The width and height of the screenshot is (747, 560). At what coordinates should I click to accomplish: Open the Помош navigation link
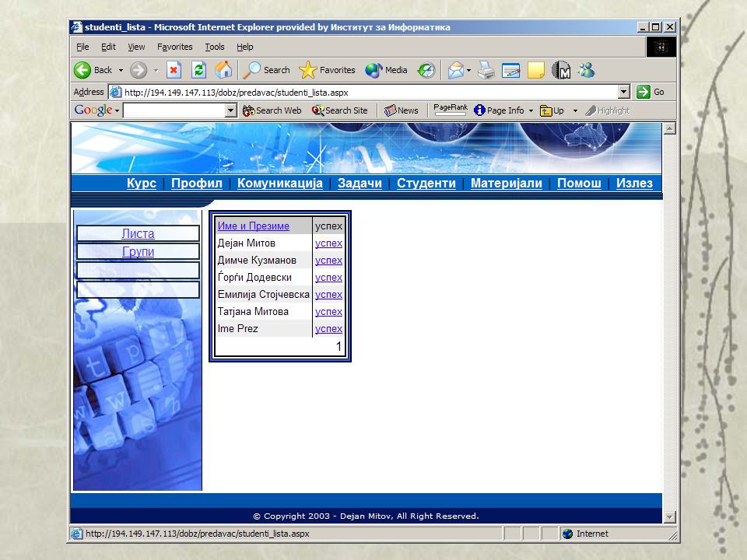click(x=579, y=184)
